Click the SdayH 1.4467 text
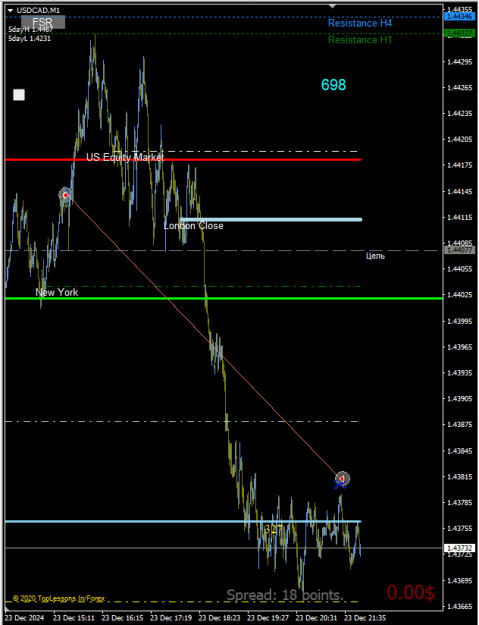The height and width of the screenshot is (625, 479). point(30,30)
